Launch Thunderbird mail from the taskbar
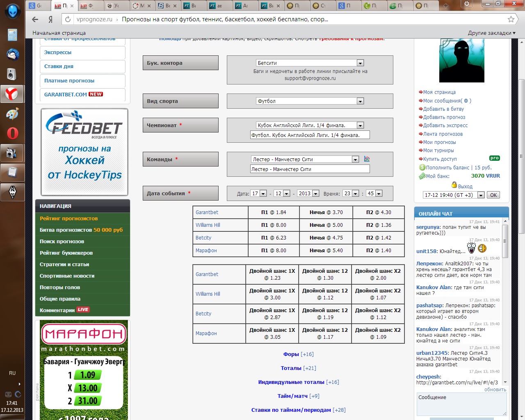 tap(12, 54)
